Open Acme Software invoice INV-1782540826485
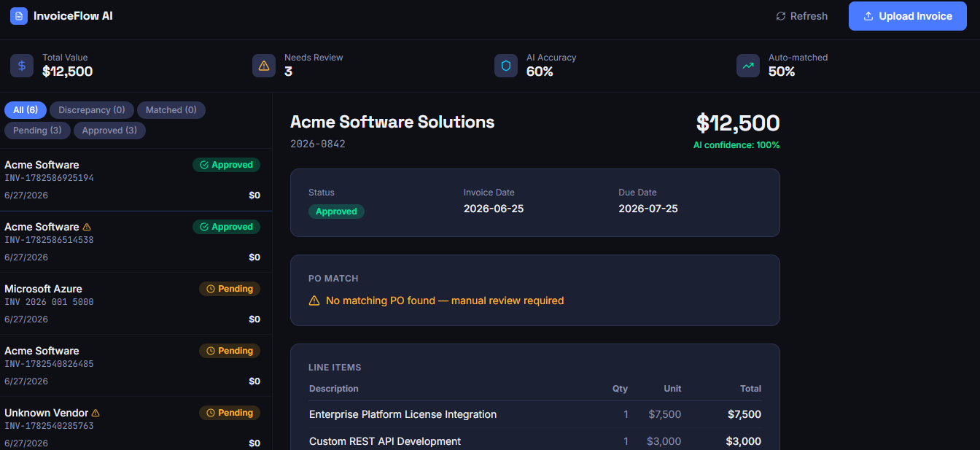Image resolution: width=980 pixels, height=450 pixels. (136, 366)
